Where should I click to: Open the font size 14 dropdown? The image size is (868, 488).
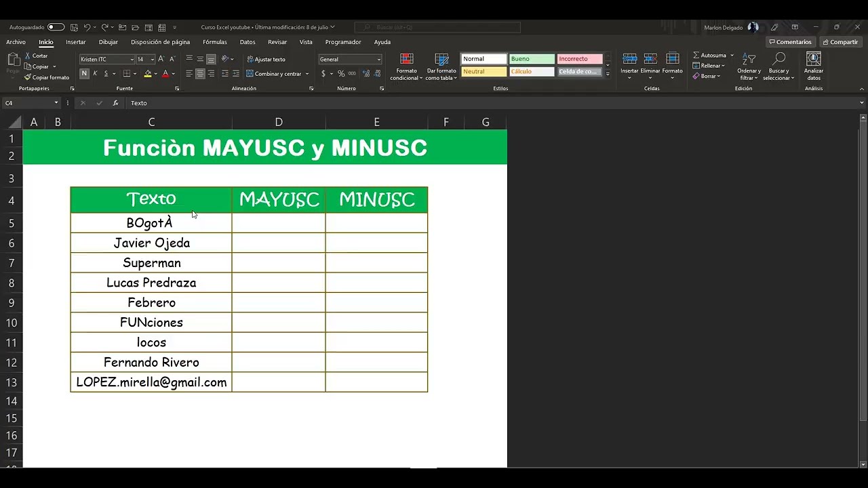pos(152,59)
